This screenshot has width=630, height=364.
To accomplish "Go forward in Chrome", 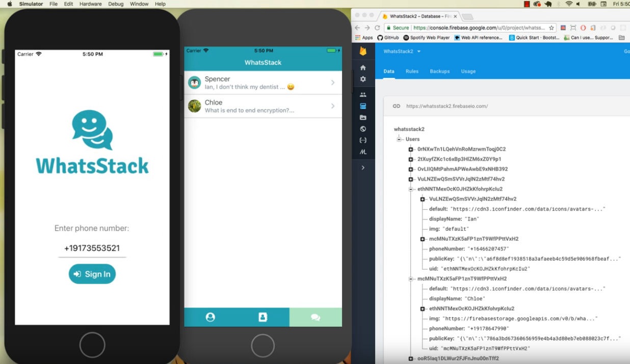I will point(367,28).
